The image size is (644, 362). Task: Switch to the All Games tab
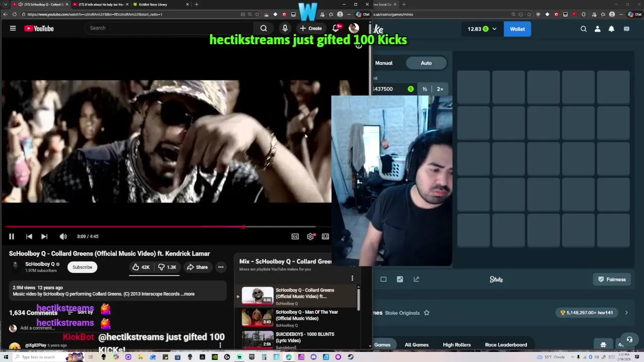(417, 345)
